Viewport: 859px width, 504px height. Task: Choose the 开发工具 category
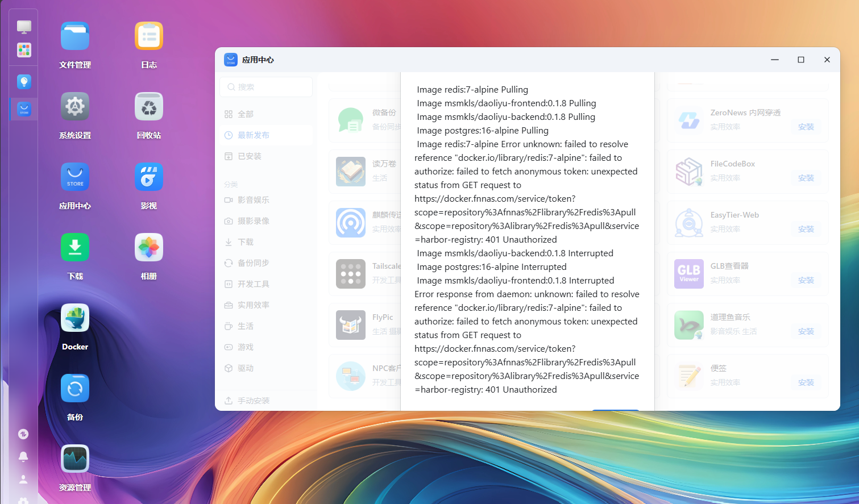tap(266, 284)
